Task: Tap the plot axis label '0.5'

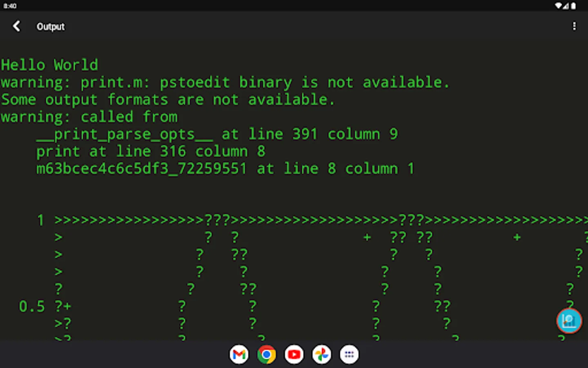Action: click(x=32, y=306)
